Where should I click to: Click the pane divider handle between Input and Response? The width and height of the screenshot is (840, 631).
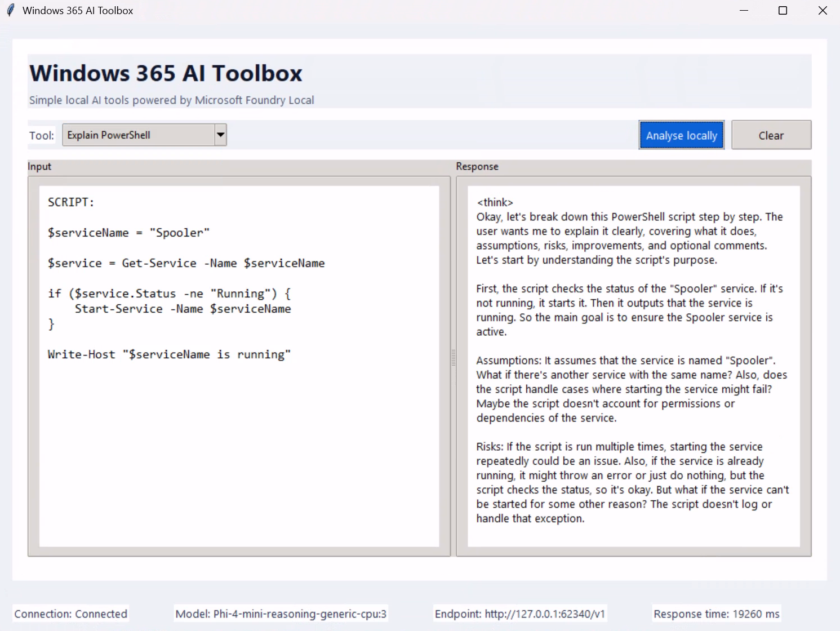tap(454, 358)
